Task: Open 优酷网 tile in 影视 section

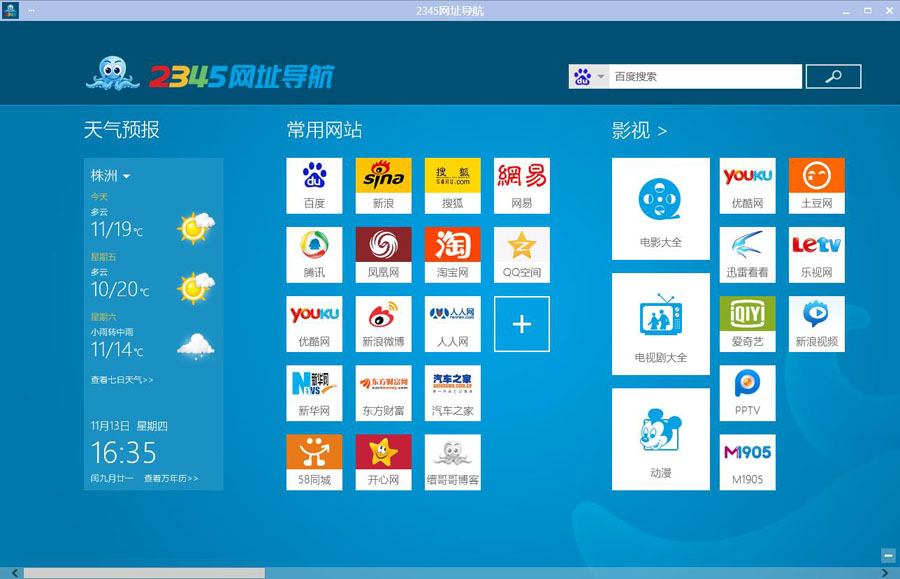Action: 747,186
